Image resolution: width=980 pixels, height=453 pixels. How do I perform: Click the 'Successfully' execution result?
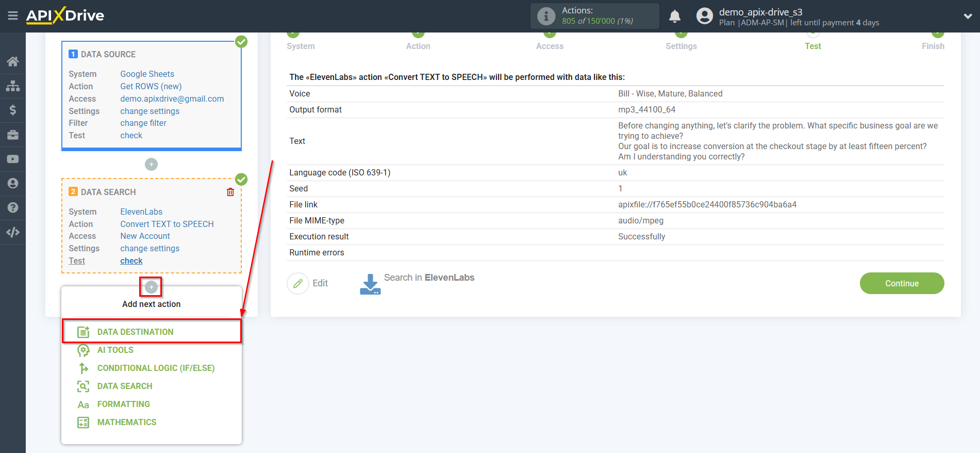[641, 236]
